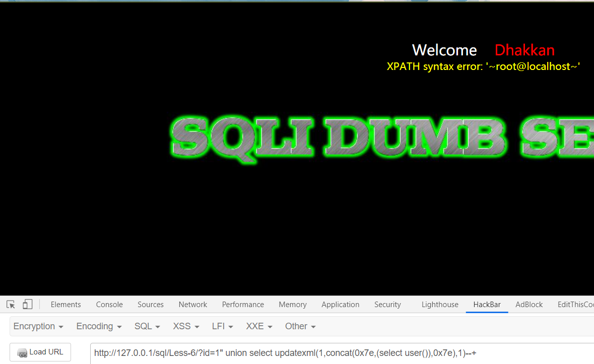The height and width of the screenshot is (364, 594).
Task: Open the Performance tab
Action: pos(243,305)
